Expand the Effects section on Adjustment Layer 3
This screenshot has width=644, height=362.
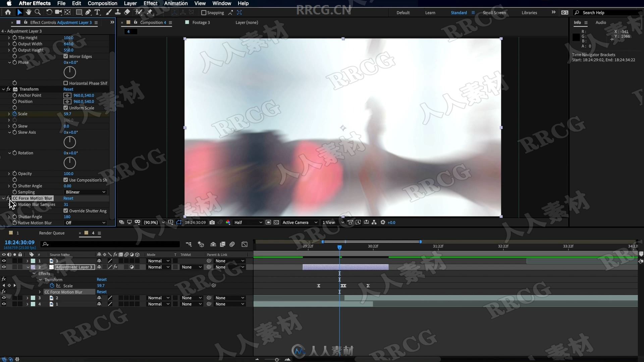(x=35, y=273)
